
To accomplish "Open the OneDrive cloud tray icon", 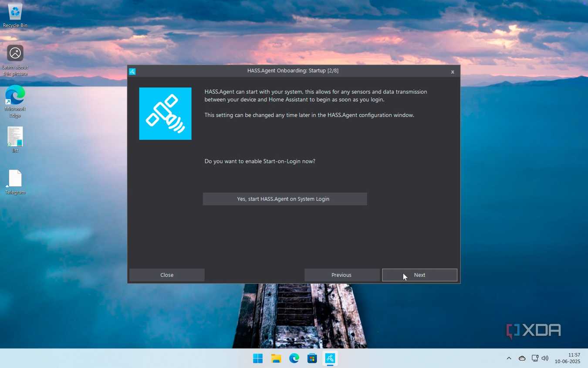I will point(522,358).
